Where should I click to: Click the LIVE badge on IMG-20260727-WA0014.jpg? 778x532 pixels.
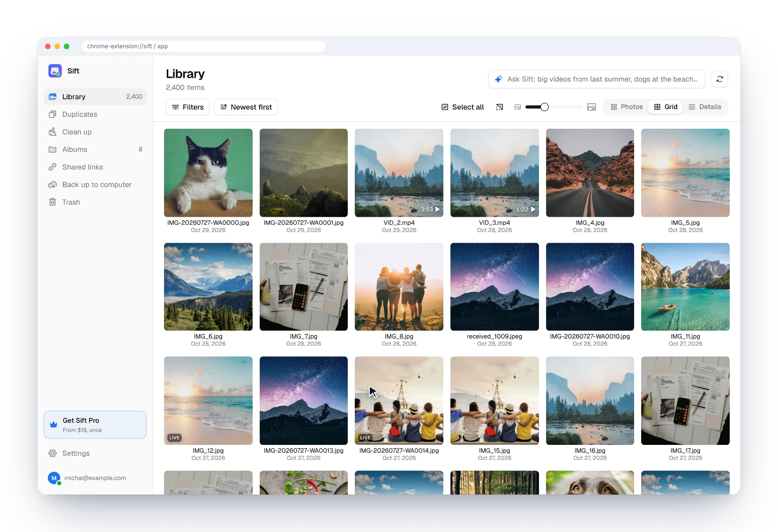pyautogui.click(x=365, y=438)
